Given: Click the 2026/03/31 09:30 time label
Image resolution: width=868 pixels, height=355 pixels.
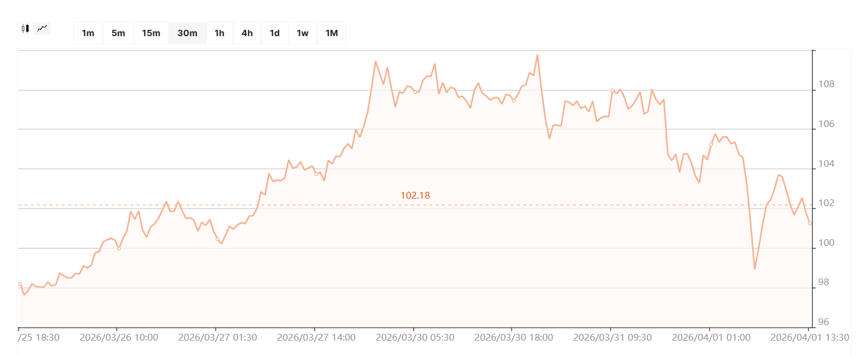Looking at the screenshot, I should click(612, 338).
